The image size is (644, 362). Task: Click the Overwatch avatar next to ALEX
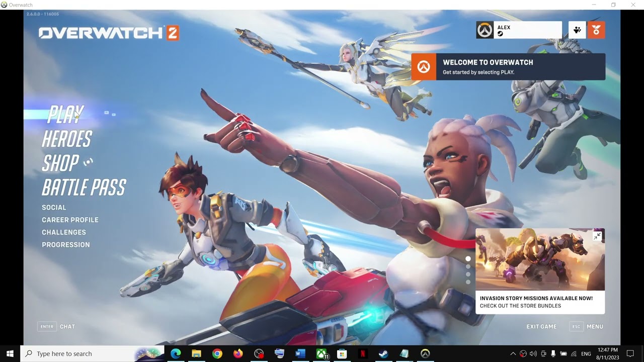click(x=485, y=30)
